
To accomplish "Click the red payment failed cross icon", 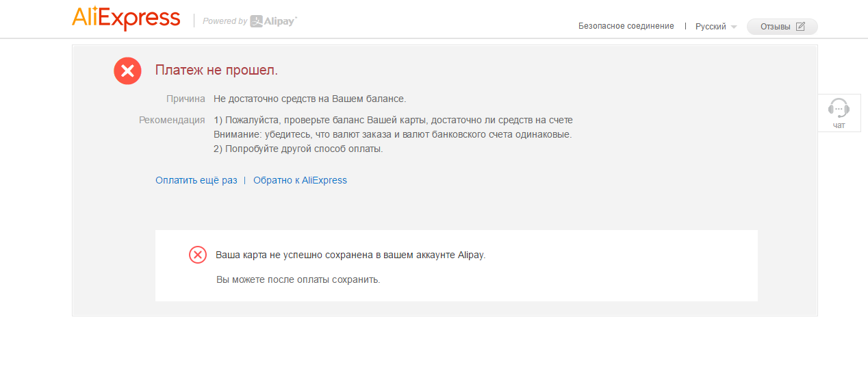I will tap(127, 71).
